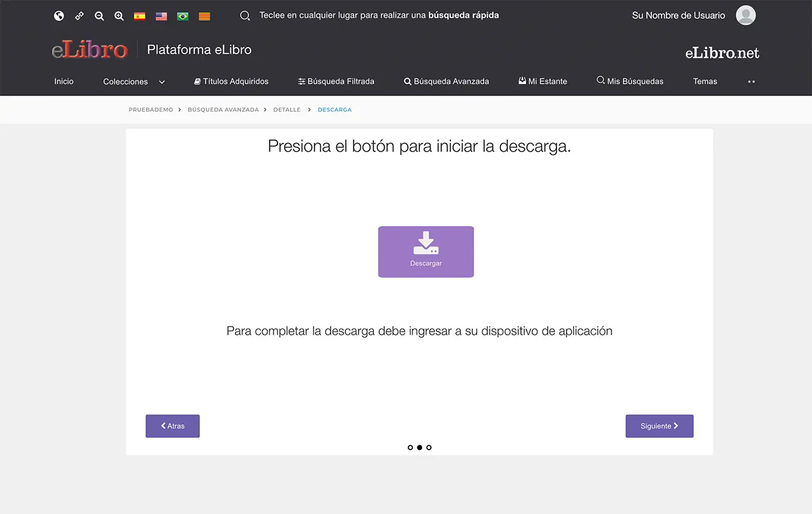Click the quick search field
The width and height of the screenshot is (812, 514).
click(x=379, y=16)
